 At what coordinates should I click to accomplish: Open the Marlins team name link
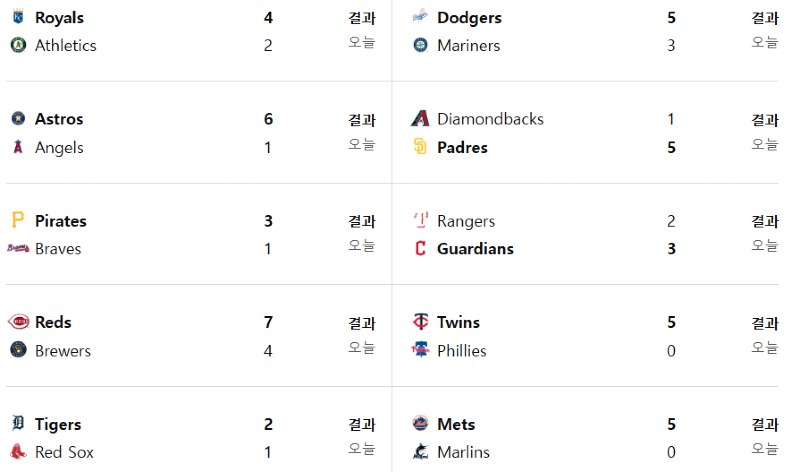[x=463, y=452]
